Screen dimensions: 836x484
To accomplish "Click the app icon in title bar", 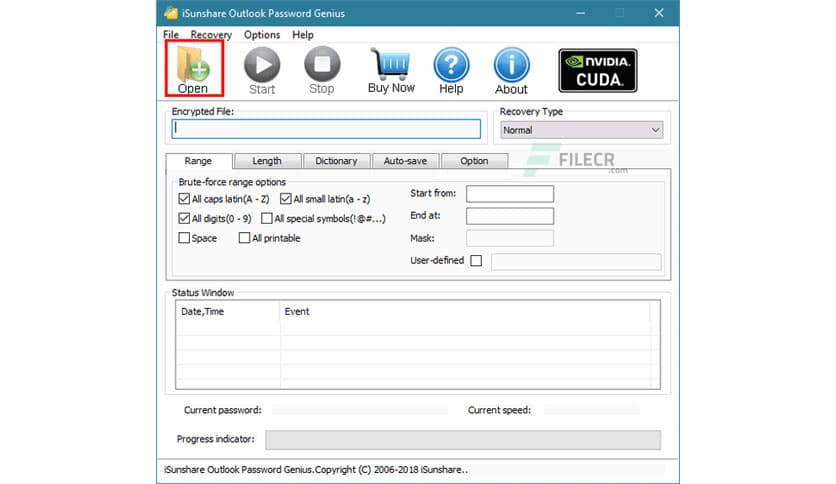I will [171, 13].
